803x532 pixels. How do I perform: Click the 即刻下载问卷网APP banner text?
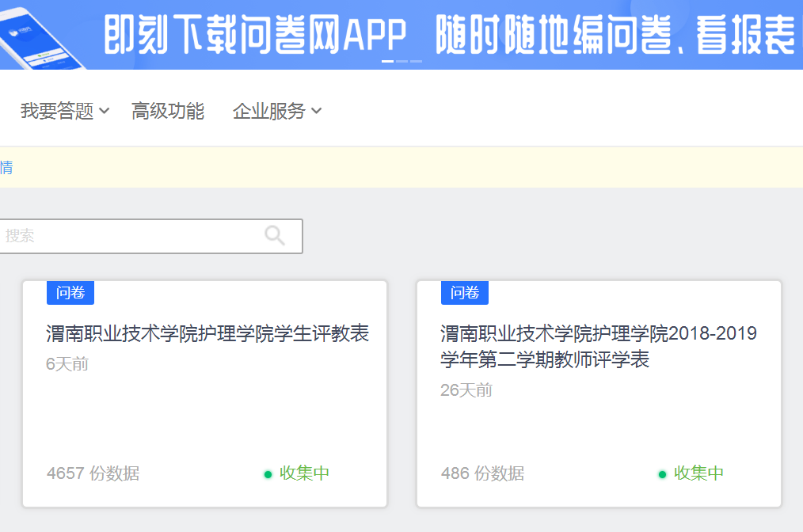[255, 35]
